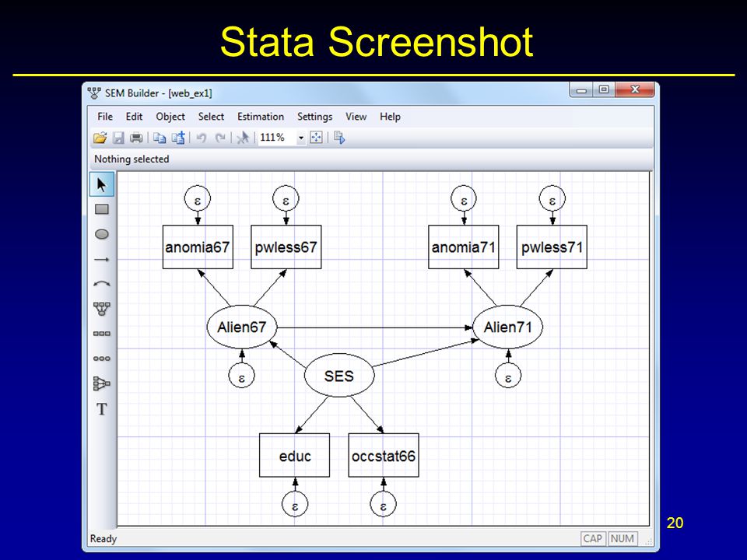Viewport: 747px width, 560px height.
Task: Choose the oval latent variable tool
Action: pyautogui.click(x=101, y=234)
